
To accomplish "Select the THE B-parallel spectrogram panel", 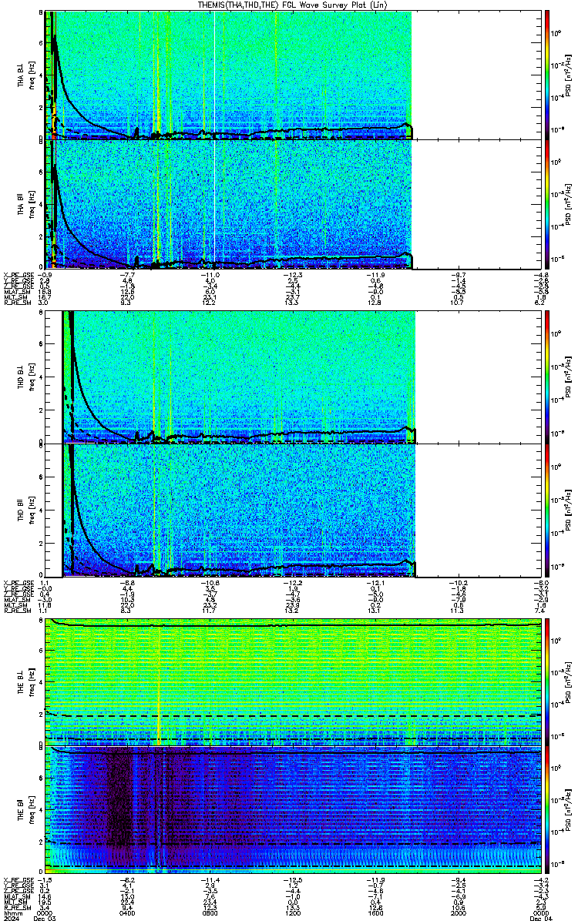I will [x=292, y=809].
